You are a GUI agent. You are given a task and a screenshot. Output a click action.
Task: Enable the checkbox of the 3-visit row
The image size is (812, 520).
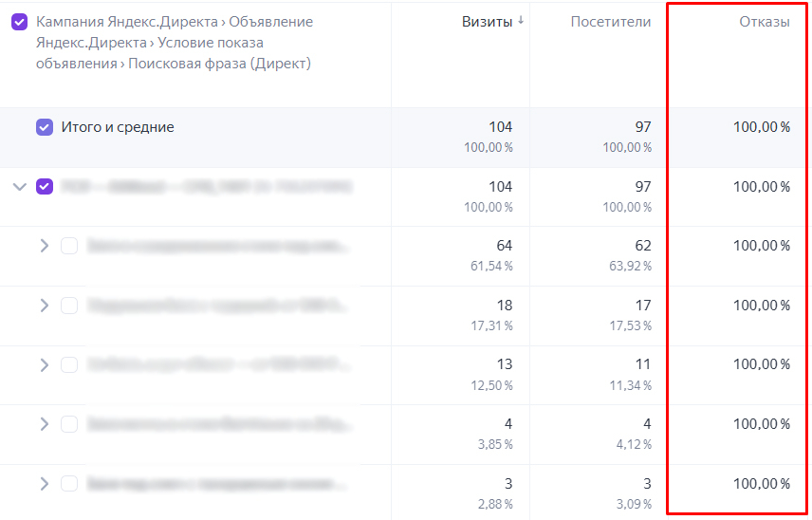click(69, 483)
